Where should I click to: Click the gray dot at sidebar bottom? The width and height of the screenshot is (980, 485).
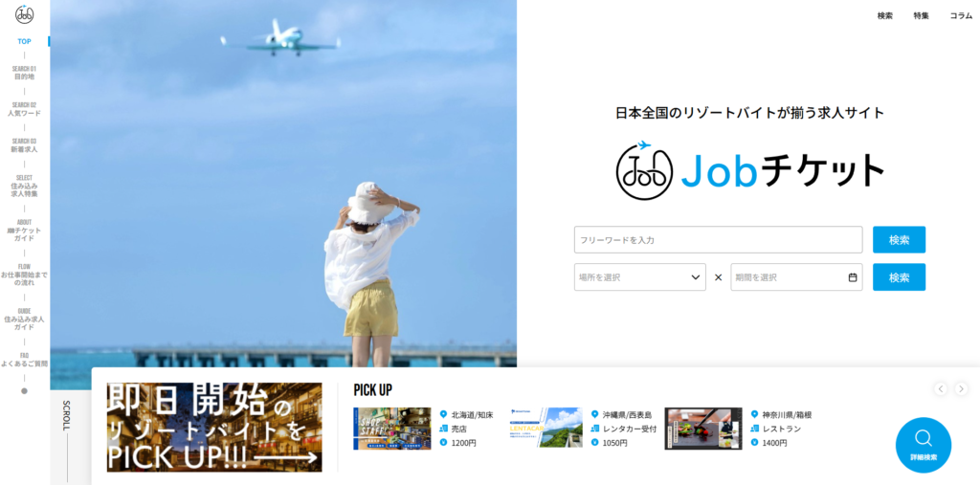coord(24,391)
